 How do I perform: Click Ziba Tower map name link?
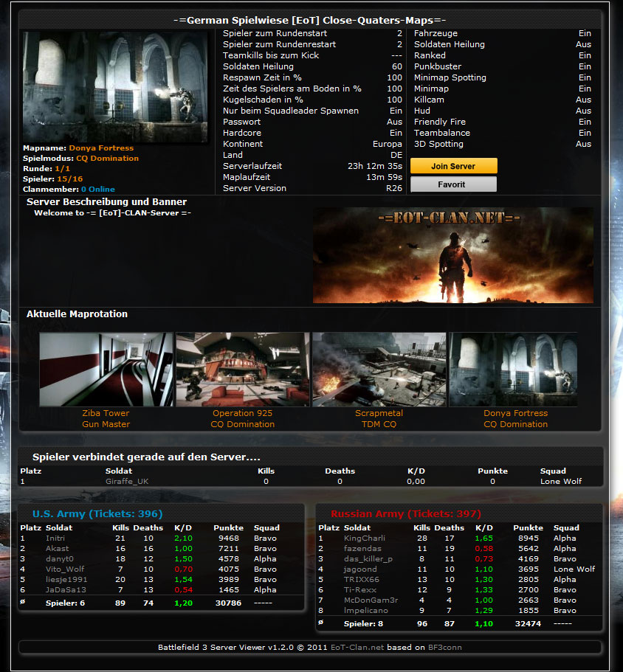tap(106, 413)
